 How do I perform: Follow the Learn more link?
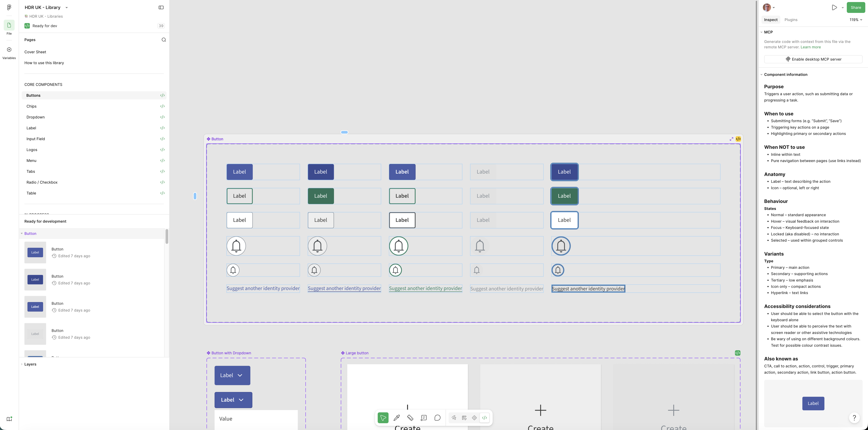click(x=810, y=47)
